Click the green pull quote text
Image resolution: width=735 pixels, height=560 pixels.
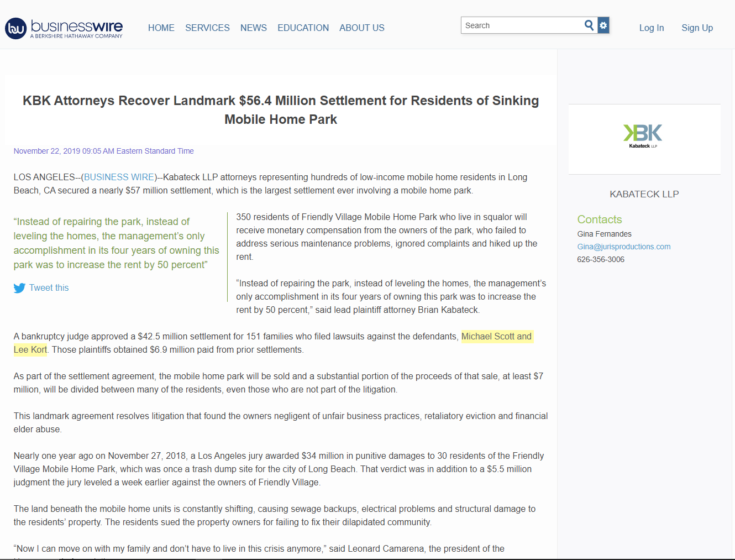(x=116, y=243)
